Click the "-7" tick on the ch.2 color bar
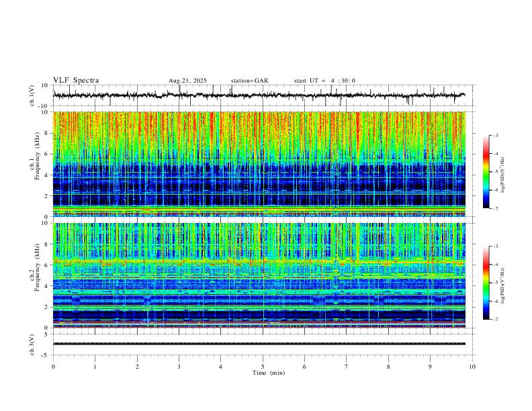532x411 pixels. tap(496, 320)
